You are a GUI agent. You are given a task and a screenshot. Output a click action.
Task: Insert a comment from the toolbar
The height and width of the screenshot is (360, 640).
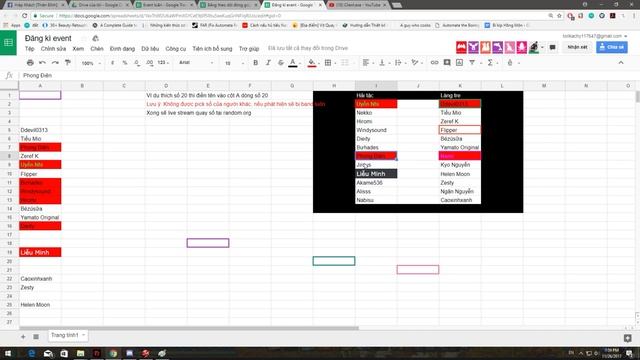pos(447,63)
